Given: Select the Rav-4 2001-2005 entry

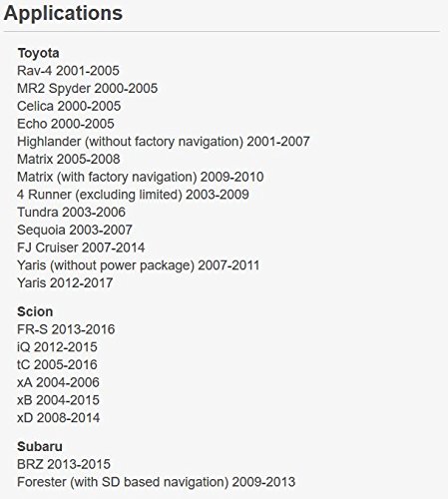Looking at the screenshot, I should [68, 71].
